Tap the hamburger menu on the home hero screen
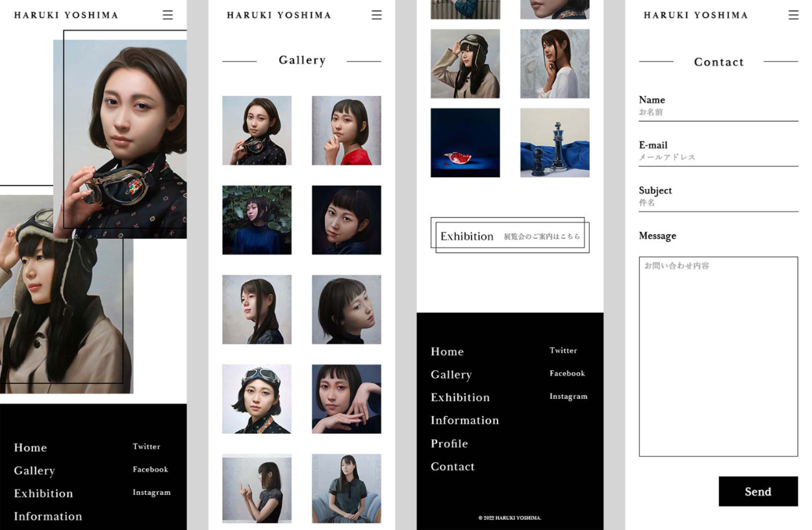This screenshot has width=812, height=530. point(168,15)
